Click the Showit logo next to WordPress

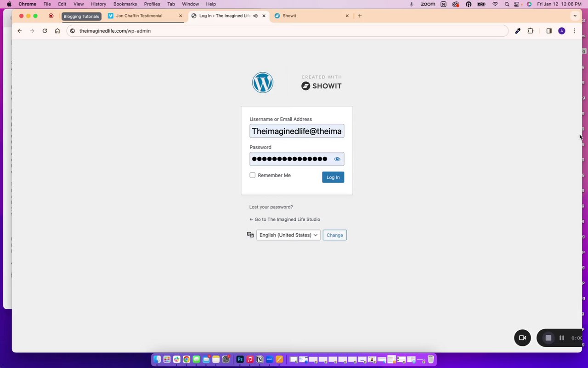click(x=322, y=83)
